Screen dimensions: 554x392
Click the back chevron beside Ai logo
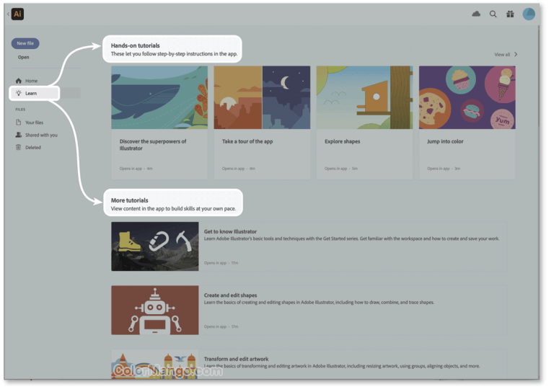[8, 14]
